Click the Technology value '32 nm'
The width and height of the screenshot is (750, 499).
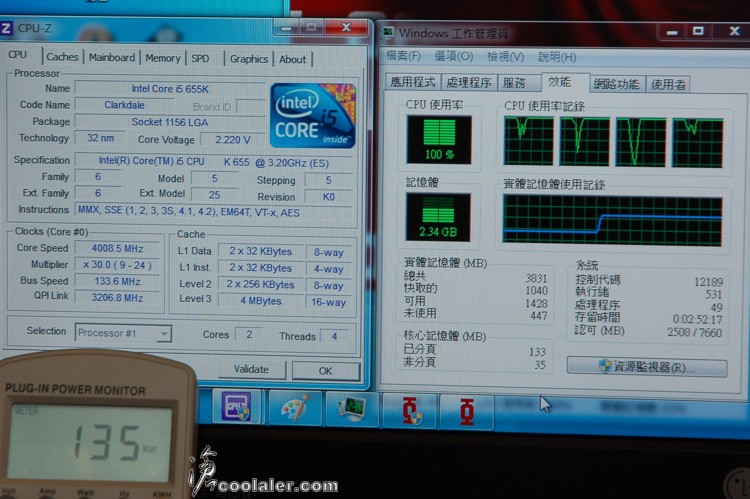click(100, 138)
